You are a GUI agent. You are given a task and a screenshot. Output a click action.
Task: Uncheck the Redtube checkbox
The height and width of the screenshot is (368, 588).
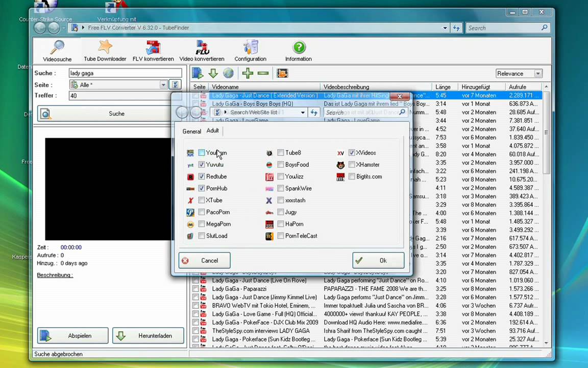202,176
